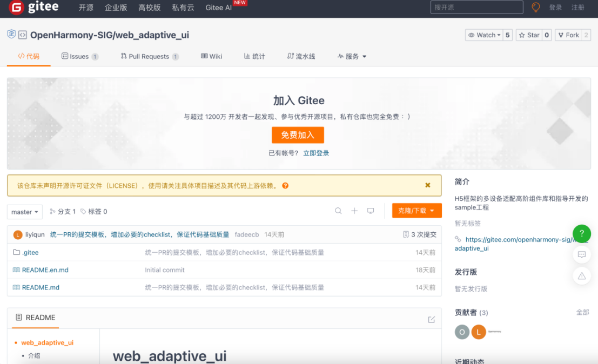Click the OpenHarmony contributor avatar

[495, 332]
